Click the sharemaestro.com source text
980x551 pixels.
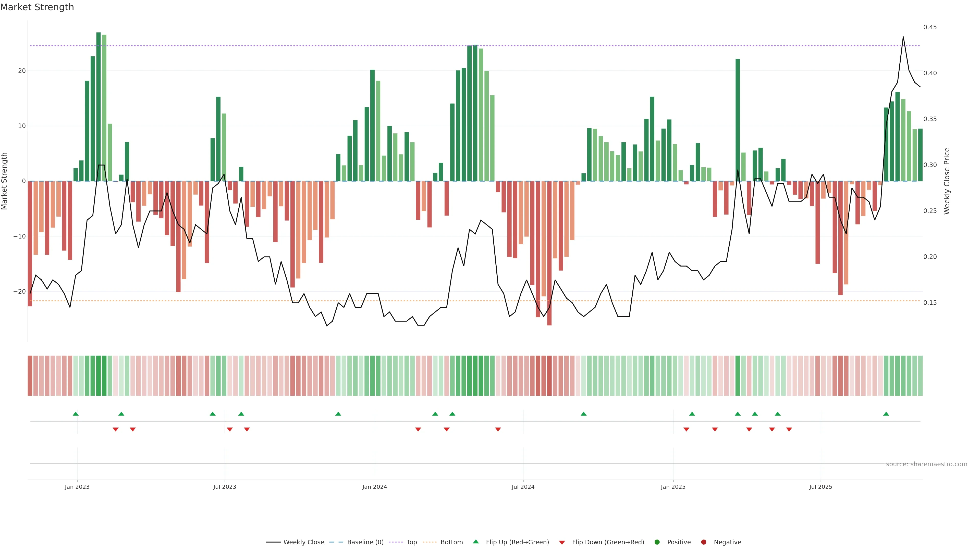[x=926, y=464]
